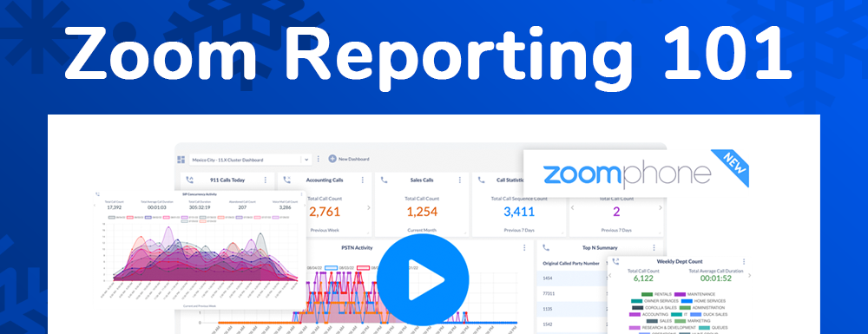The image size is (868, 334).
Task: Open the Weekly Dept Count options menu
Action: coord(744,261)
